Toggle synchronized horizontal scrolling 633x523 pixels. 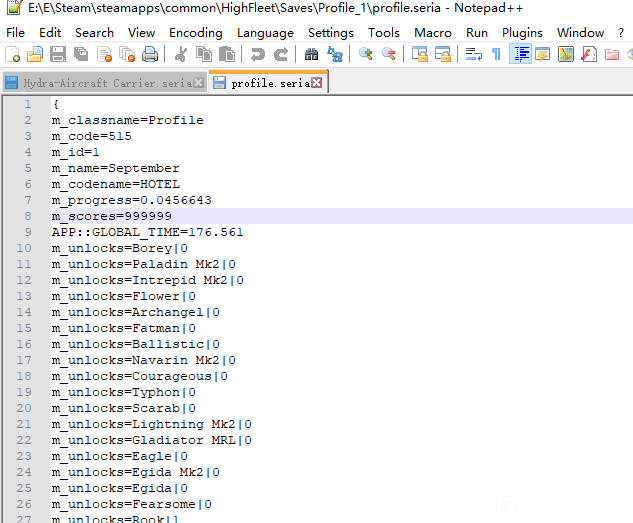pyautogui.click(x=442, y=54)
